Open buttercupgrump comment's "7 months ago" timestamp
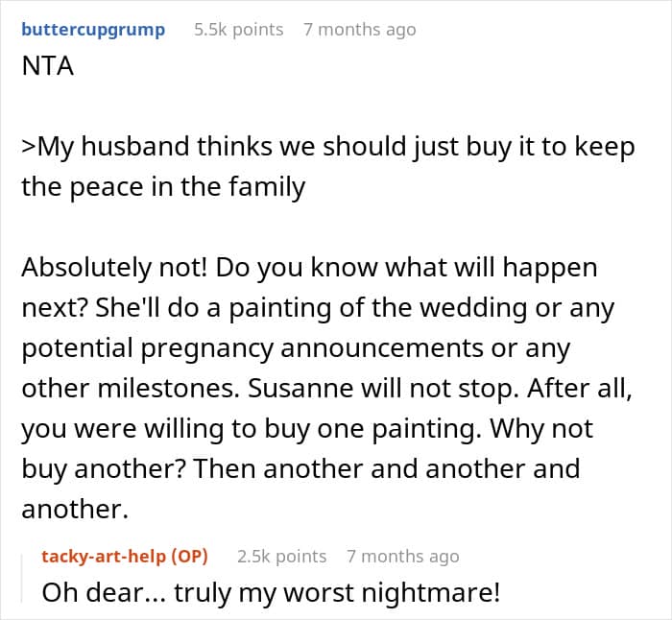Image resolution: width=672 pixels, height=620 pixels. click(x=360, y=30)
